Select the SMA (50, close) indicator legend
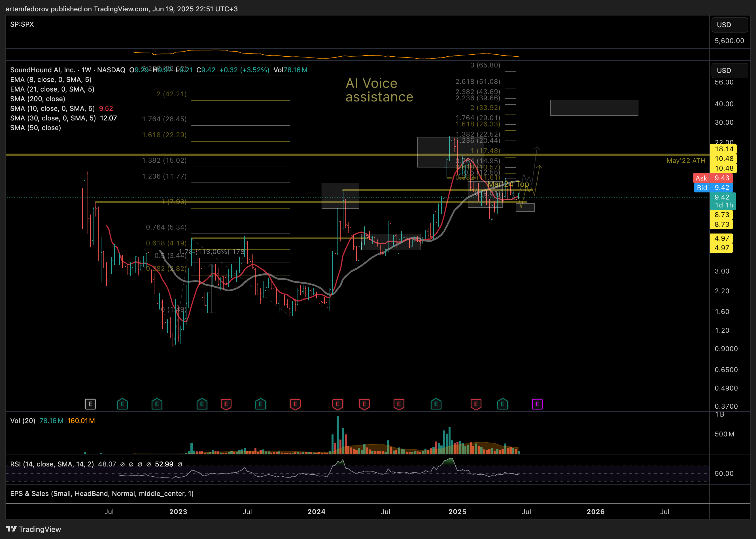Image resolution: width=756 pixels, height=539 pixels. click(35, 128)
